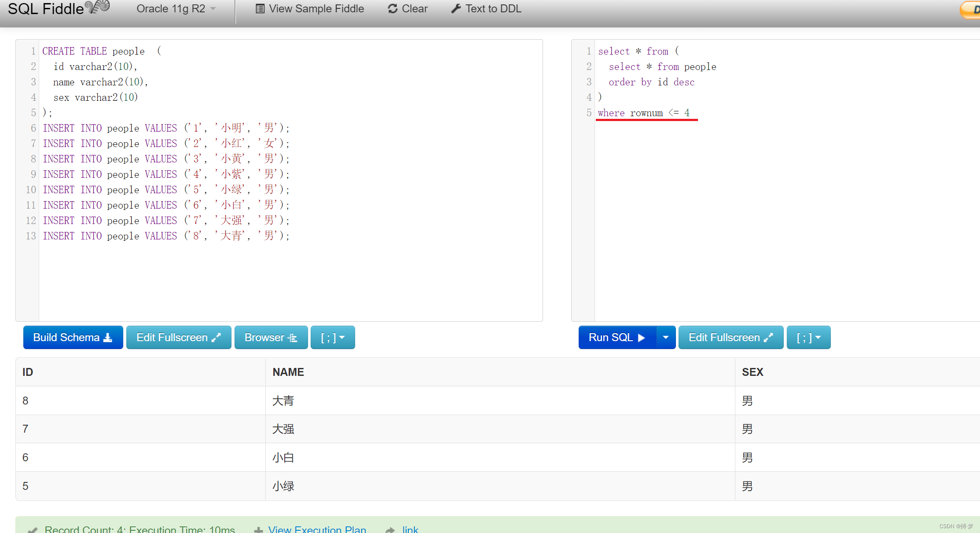Open query panel Edit Fullscreen
The image size is (980, 533).
click(730, 338)
